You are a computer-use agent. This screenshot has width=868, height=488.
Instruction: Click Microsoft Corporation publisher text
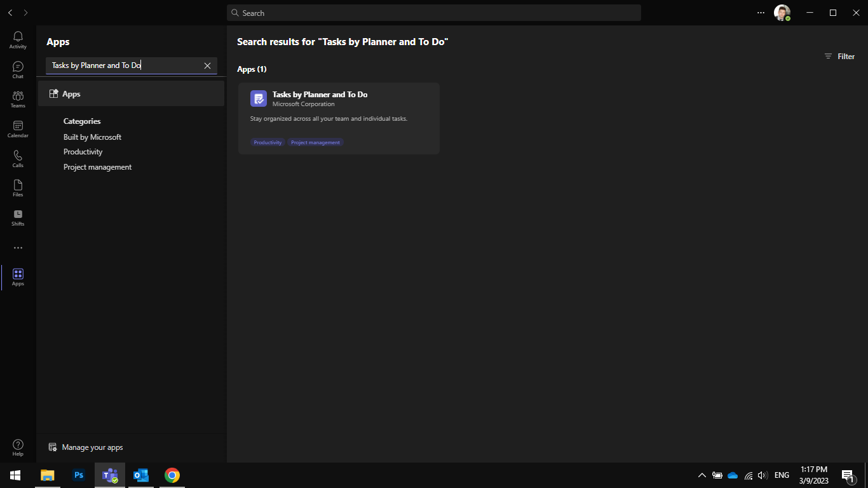coord(303,104)
